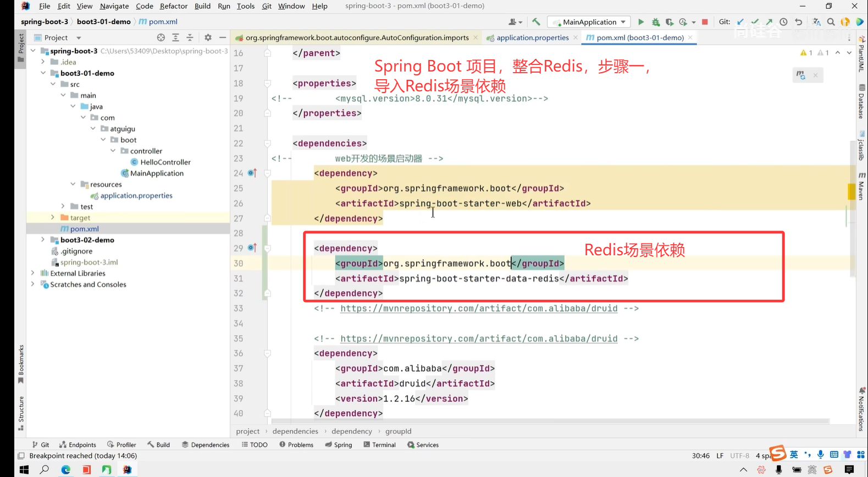
Task: Stop the running application
Action: point(705,22)
